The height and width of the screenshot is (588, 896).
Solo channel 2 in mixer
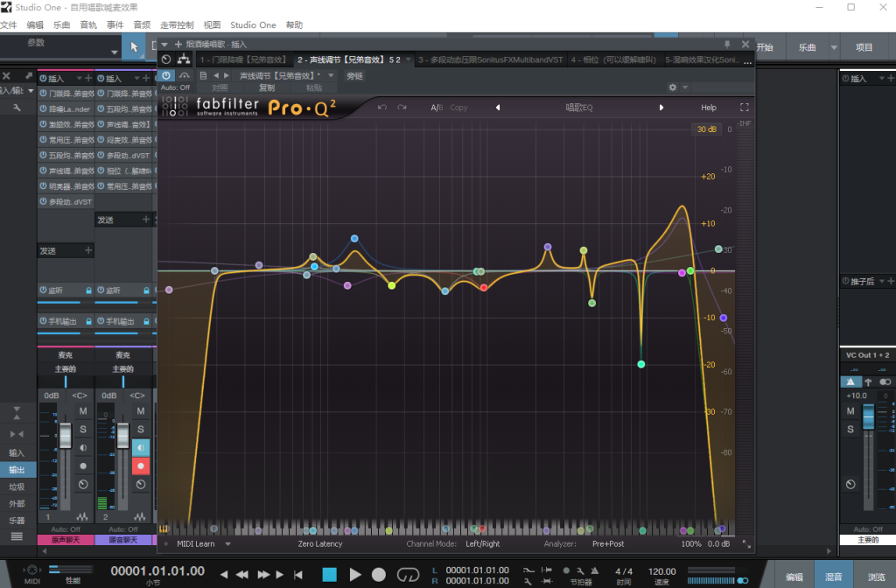(141, 429)
